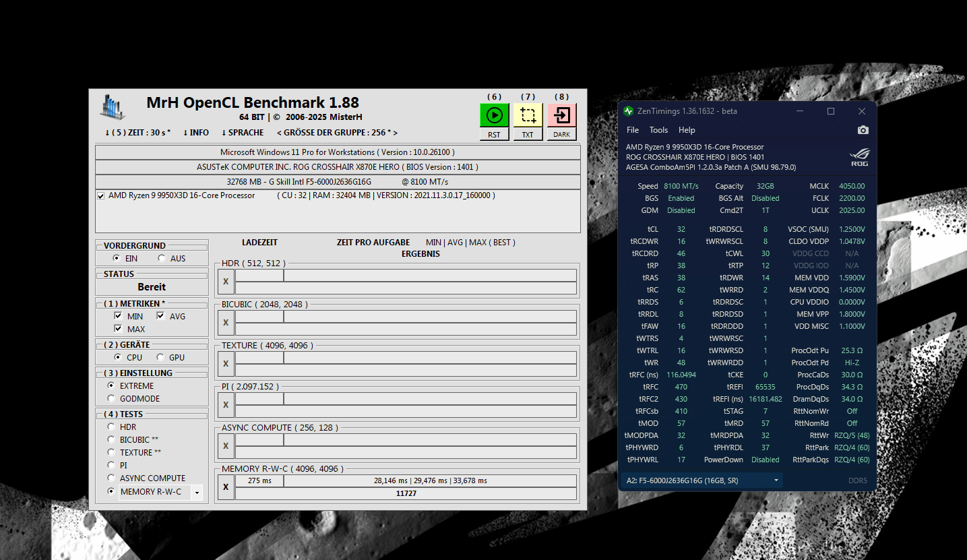Click the TXT button
967x560 pixels.
pyautogui.click(x=528, y=134)
